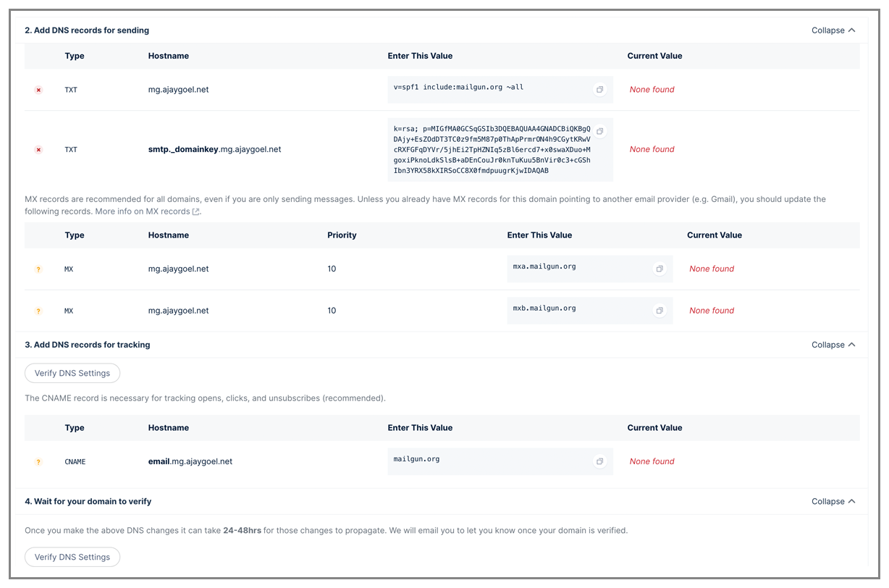Screen dimensions: 889x588
Task: Select the email.mg.ajaygoel.net hostname text
Action: coord(190,461)
